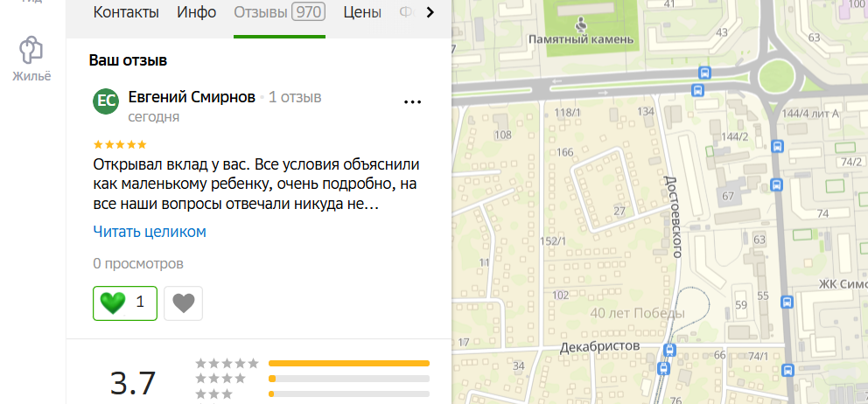Viewport: 868px width, 404px height.
Task: Select the bus stop right of building 74/1
Action: (787, 370)
